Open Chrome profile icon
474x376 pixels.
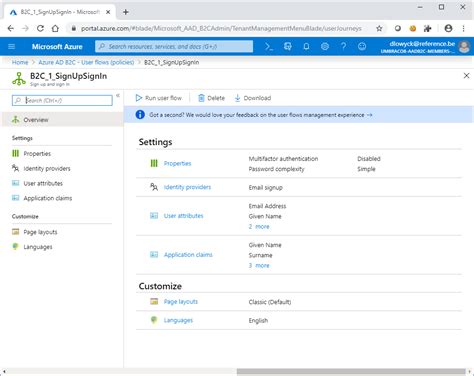tap(448, 28)
